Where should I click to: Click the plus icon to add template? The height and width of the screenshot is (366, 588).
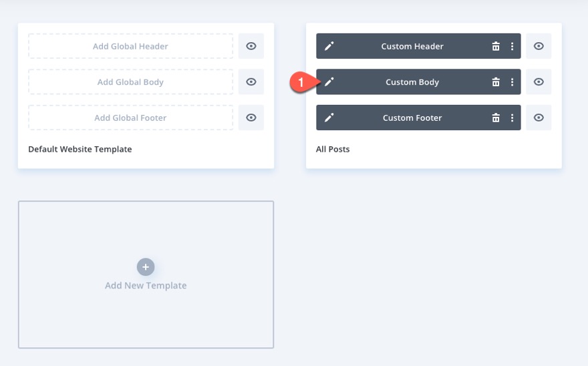(146, 267)
